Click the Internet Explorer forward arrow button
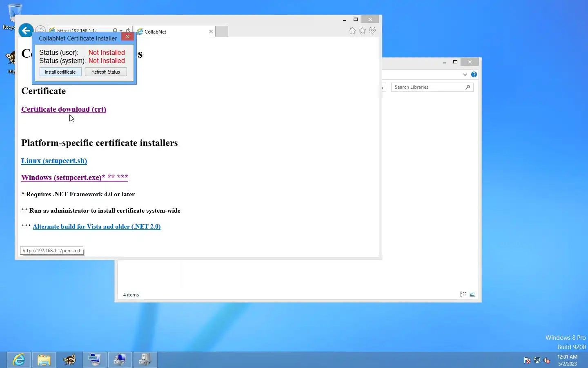The image size is (588, 368). click(40, 30)
